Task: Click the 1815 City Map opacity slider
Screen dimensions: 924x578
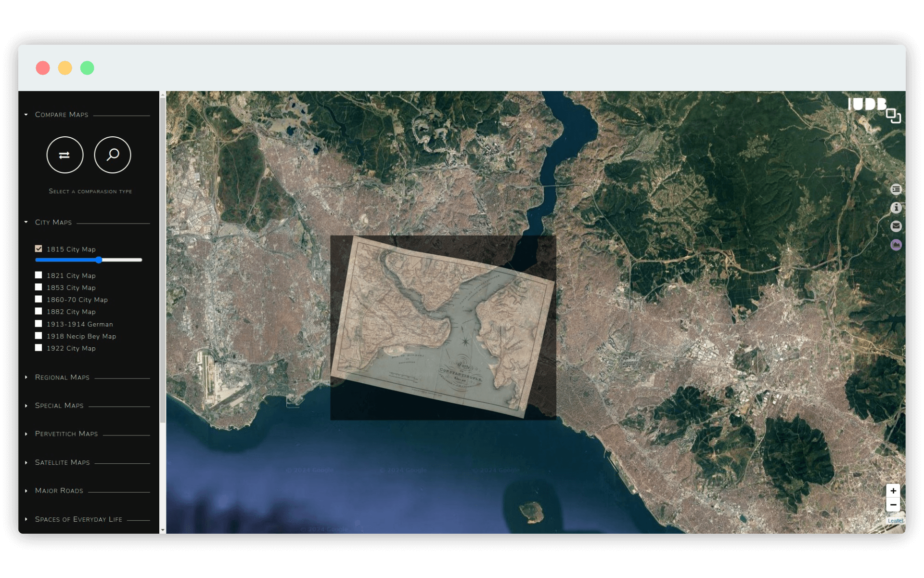Action: (x=89, y=260)
